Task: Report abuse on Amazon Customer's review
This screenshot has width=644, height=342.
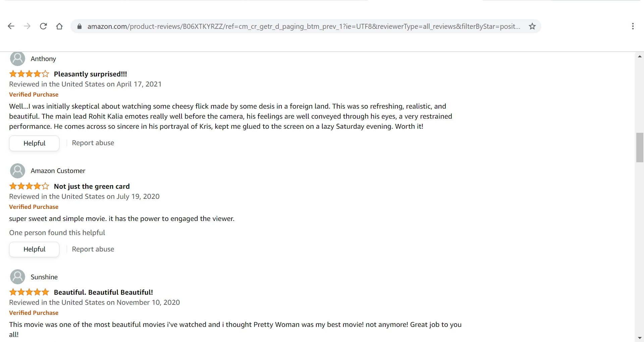Action: pos(93,249)
